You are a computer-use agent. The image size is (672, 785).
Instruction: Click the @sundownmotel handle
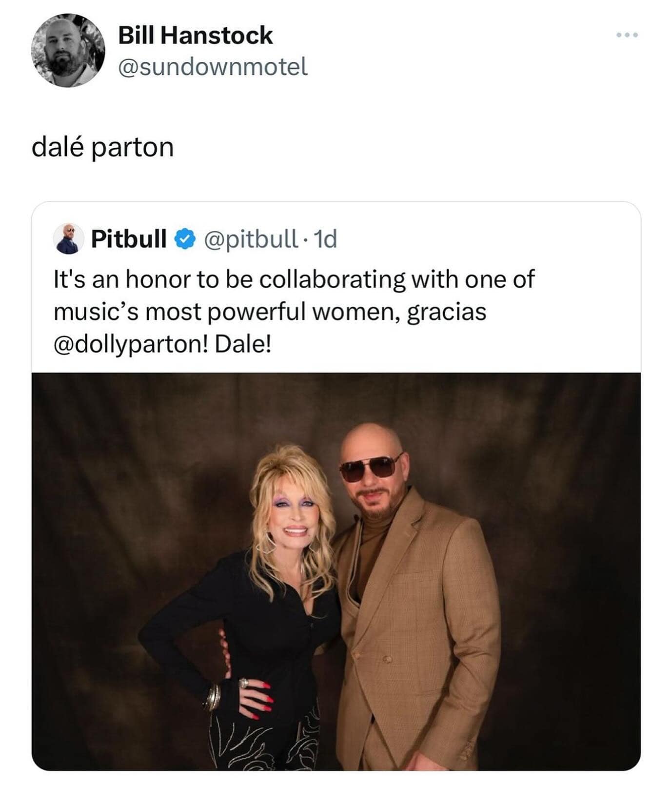click(213, 67)
